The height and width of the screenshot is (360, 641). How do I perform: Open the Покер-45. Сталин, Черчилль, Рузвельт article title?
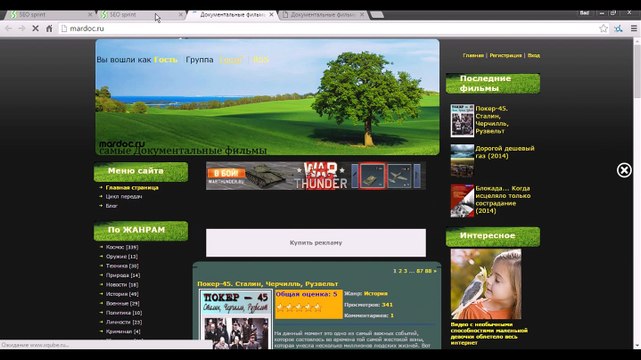(x=268, y=284)
